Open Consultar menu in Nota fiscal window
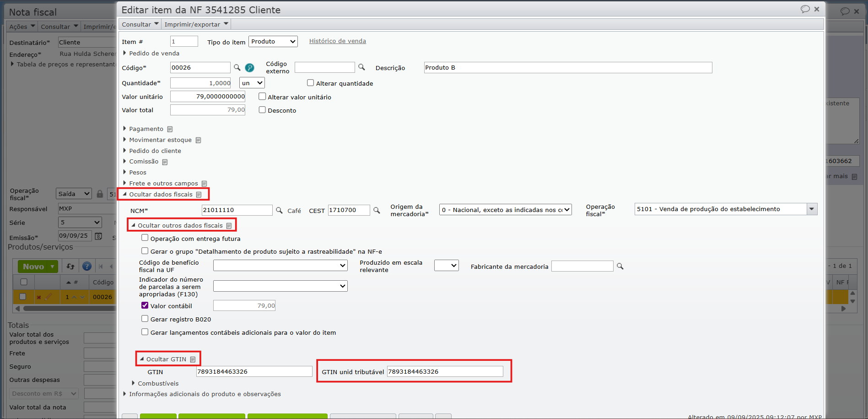868x419 pixels. coord(59,27)
